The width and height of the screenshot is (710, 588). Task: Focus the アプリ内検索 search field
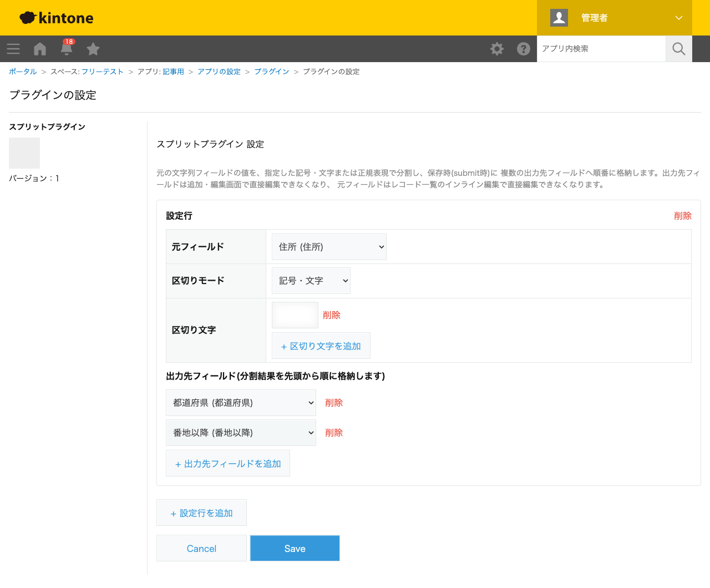click(x=601, y=49)
